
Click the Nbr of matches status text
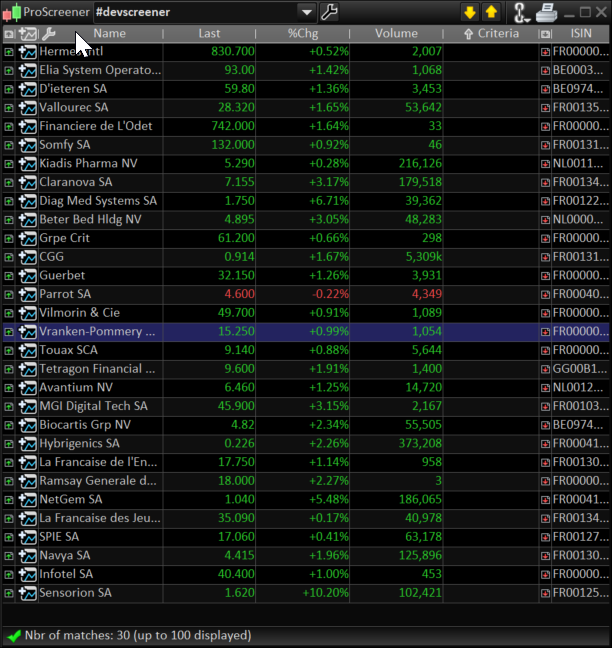coord(138,635)
